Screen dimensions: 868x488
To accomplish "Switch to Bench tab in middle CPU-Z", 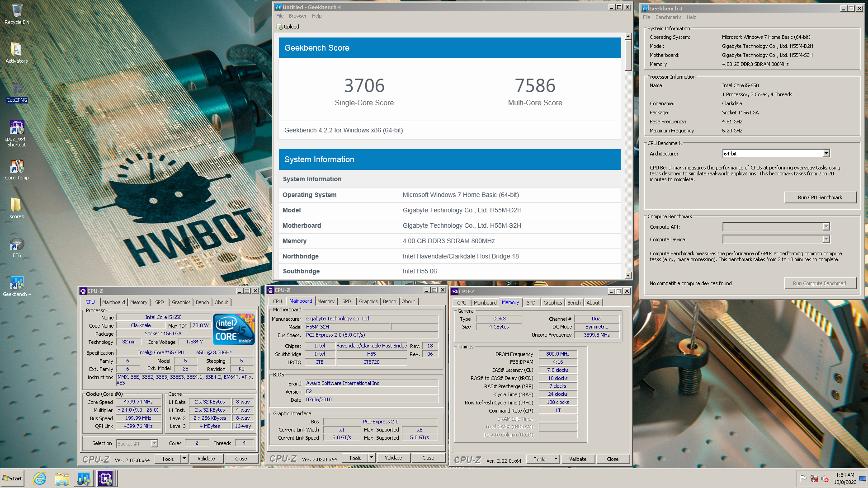I will [389, 301].
